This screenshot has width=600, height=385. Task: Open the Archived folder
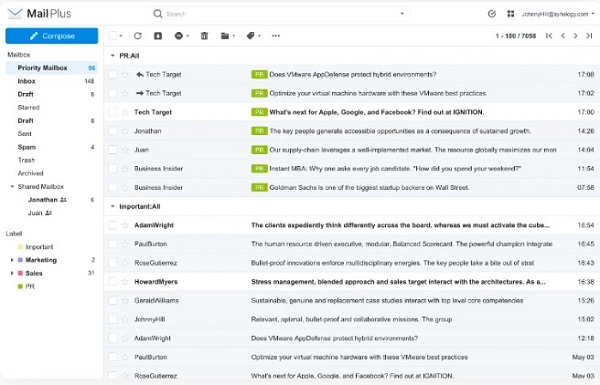click(52, 173)
